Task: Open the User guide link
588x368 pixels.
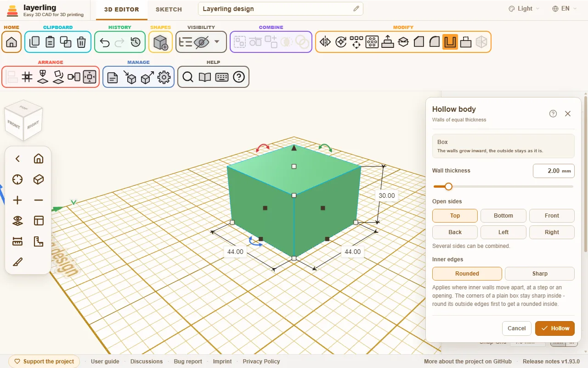Action: (105, 362)
